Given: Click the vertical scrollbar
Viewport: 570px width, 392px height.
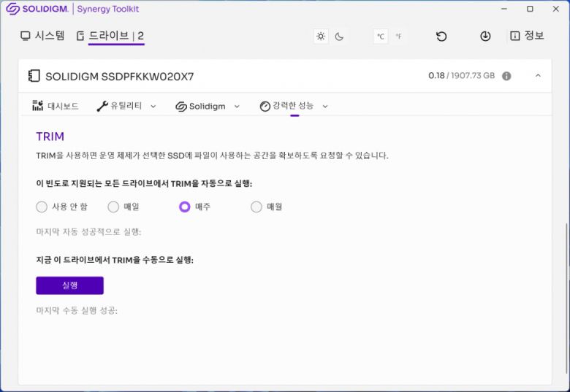Looking at the screenshot, I should [x=567, y=298].
